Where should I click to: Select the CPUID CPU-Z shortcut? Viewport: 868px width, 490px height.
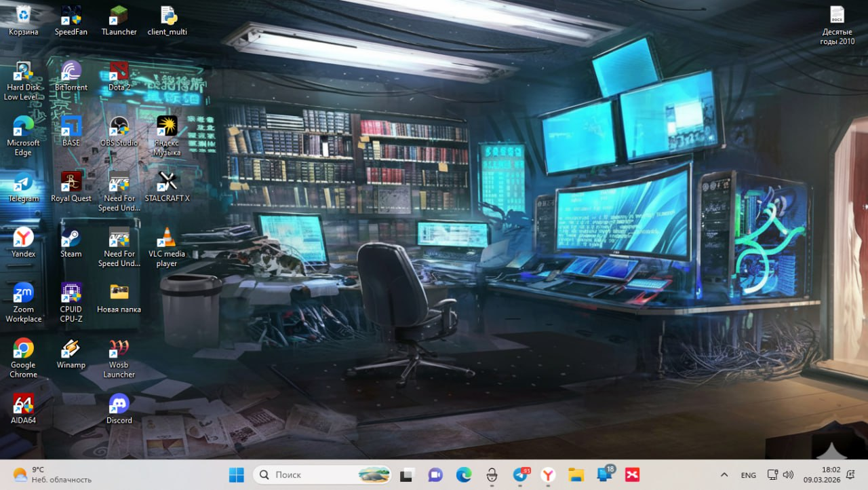pos(71,303)
